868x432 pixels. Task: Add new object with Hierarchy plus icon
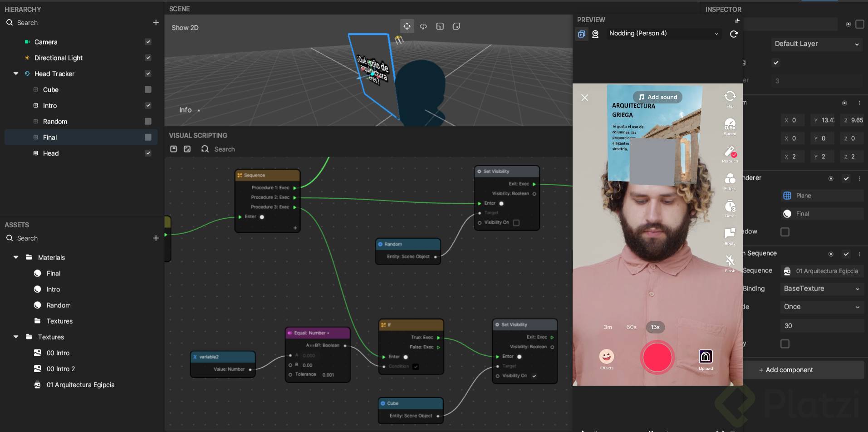point(156,23)
